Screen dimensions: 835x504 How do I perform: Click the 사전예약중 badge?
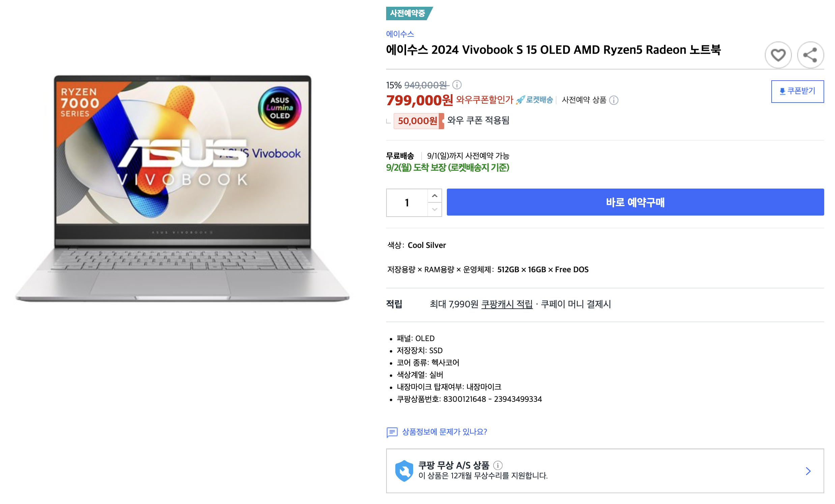pos(409,13)
